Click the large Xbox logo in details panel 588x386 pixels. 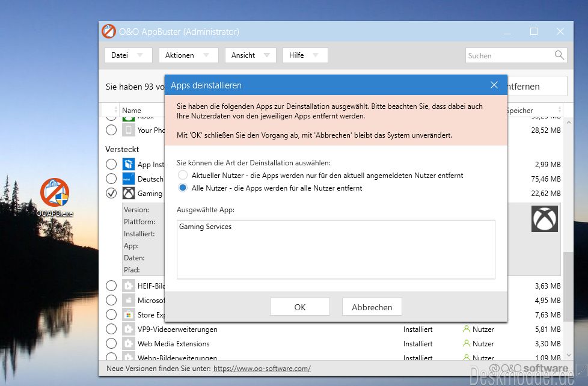point(545,219)
